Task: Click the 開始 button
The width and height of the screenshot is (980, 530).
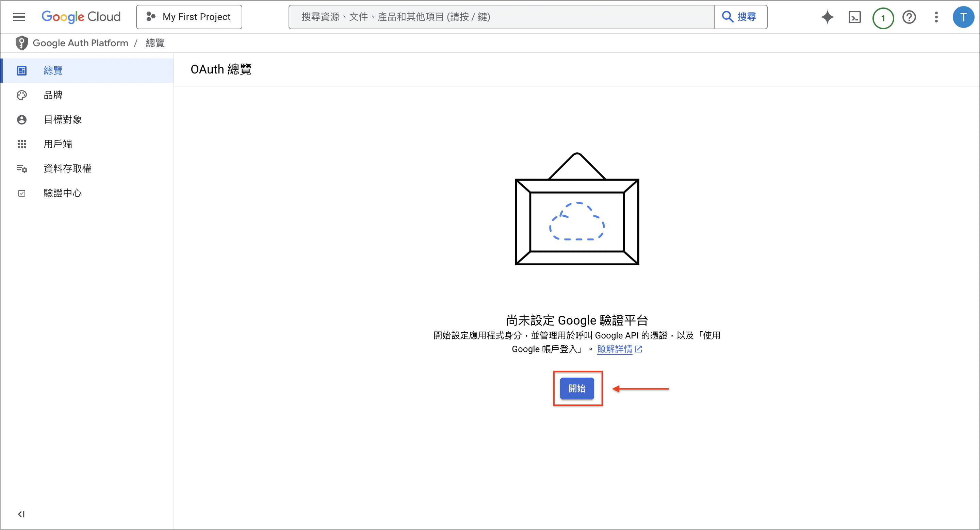Action: click(x=576, y=388)
